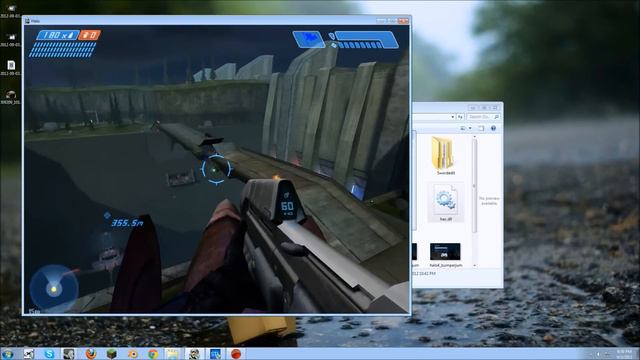640x360 pixels.
Task: Open Blender from the taskbar
Action: (x=132, y=354)
